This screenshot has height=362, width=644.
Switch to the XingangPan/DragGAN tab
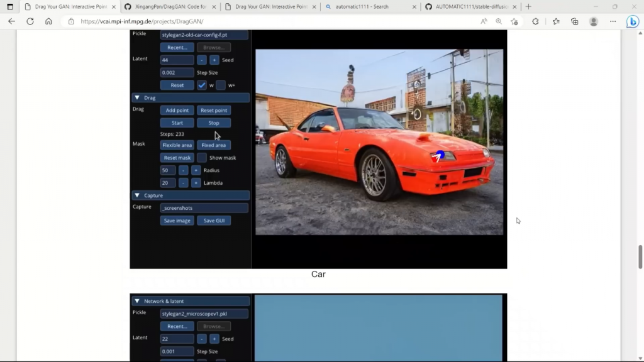pos(169,6)
